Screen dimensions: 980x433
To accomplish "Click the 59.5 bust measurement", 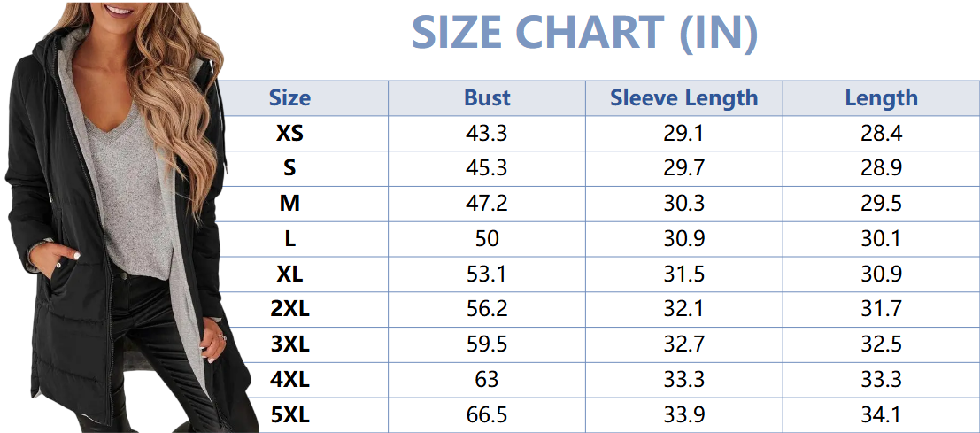I will 487,344.
